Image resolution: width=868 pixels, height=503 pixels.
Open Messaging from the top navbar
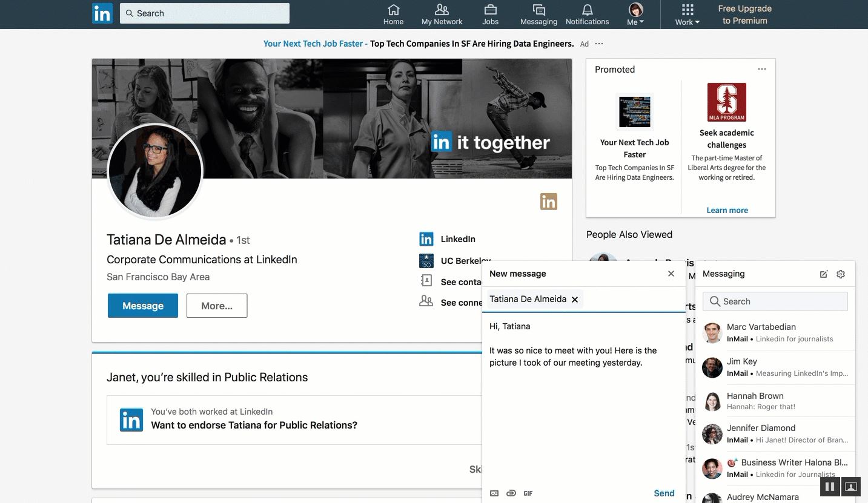tap(538, 15)
